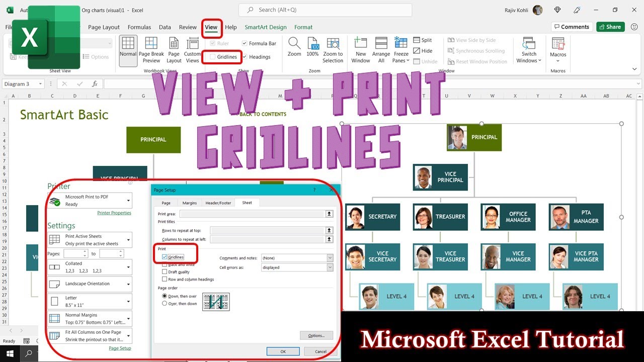Click the diamond premium icon in title bar
This screenshot has width=644, height=362.
557,10
